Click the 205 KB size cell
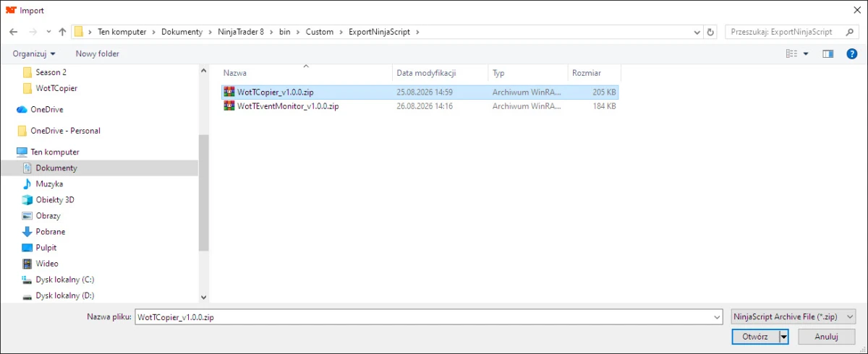The image size is (868, 354). pyautogui.click(x=604, y=92)
